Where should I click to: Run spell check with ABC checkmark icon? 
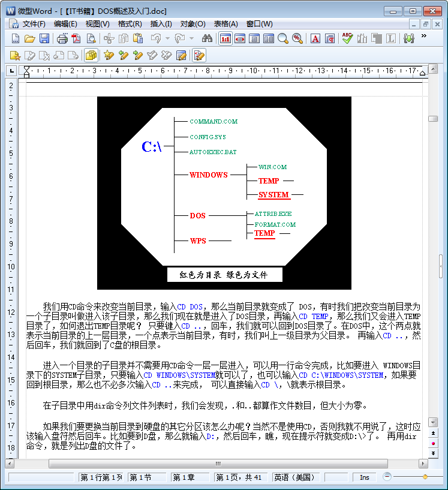[347, 38]
